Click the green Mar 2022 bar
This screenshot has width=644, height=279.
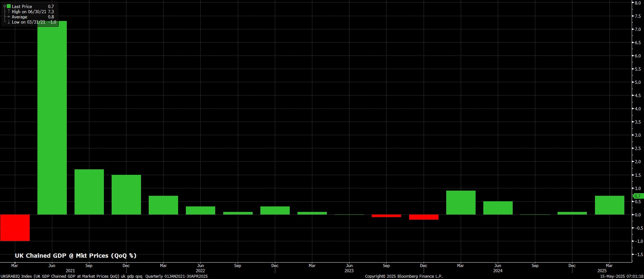click(163, 205)
